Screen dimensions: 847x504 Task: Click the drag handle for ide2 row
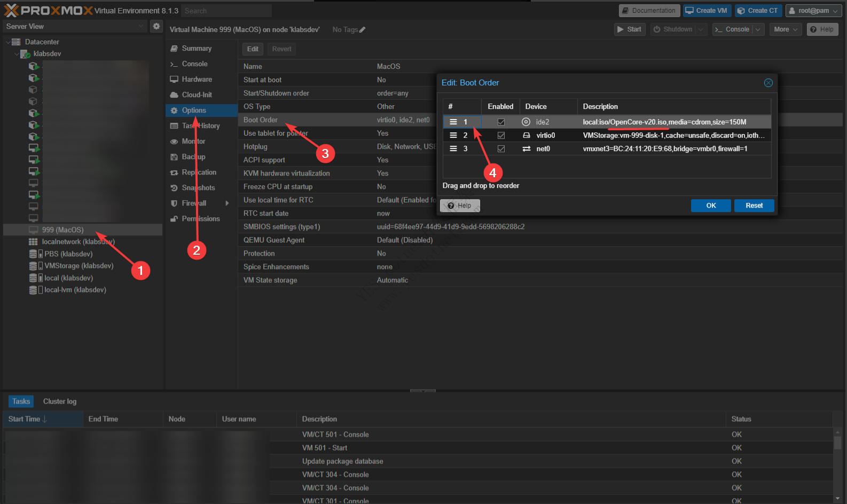tap(453, 122)
